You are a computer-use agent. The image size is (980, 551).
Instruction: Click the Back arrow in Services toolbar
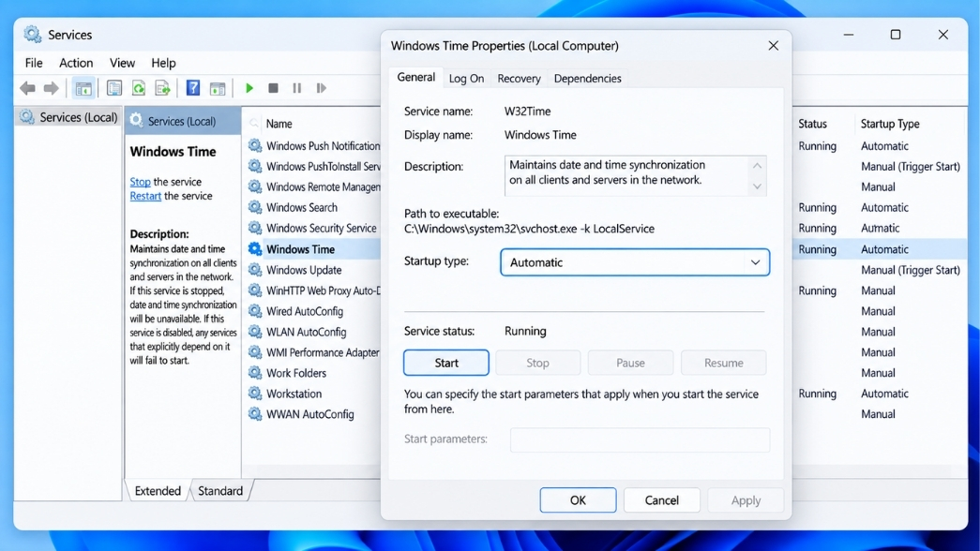pos(27,88)
